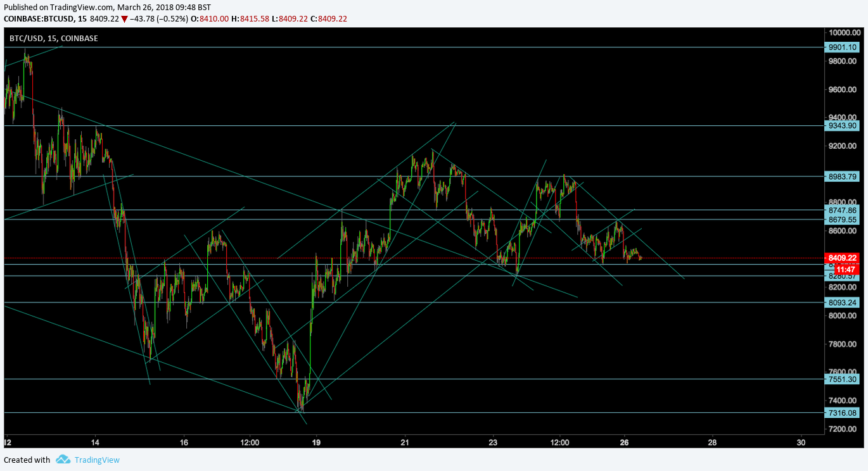Select the 9343.90 price level label

(x=842, y=125)
